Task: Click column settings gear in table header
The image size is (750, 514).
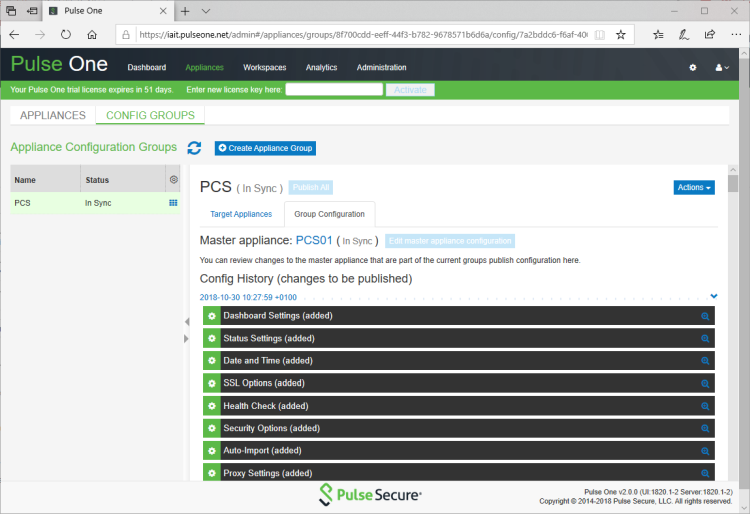Action: (x=173, y=180)
